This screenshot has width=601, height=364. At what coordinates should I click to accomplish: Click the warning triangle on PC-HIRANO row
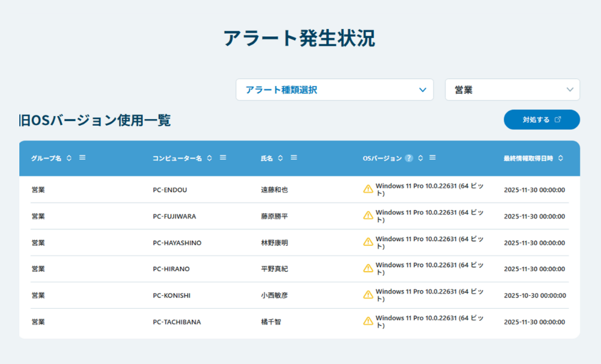(x=368, y=268)
